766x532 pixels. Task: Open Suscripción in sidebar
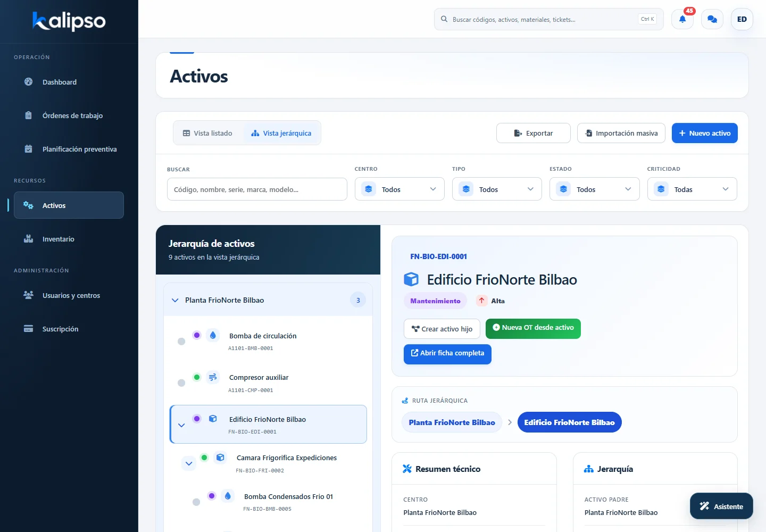tap(69, 329)
